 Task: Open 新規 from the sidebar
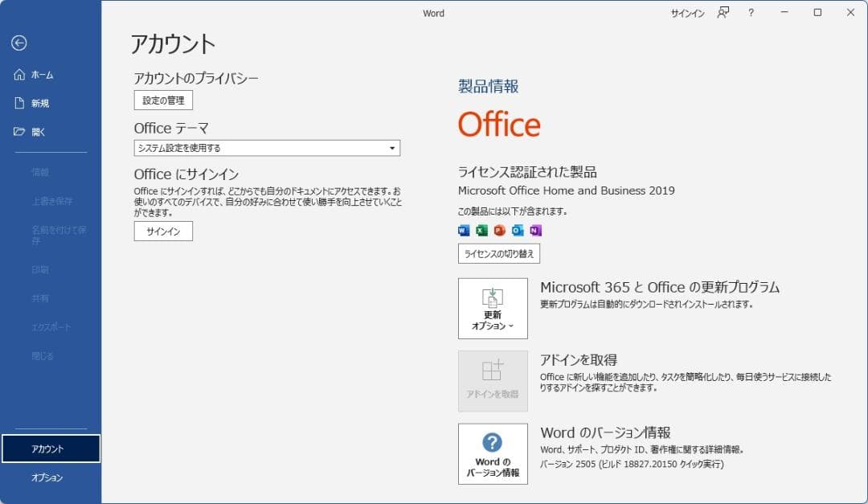40,103
